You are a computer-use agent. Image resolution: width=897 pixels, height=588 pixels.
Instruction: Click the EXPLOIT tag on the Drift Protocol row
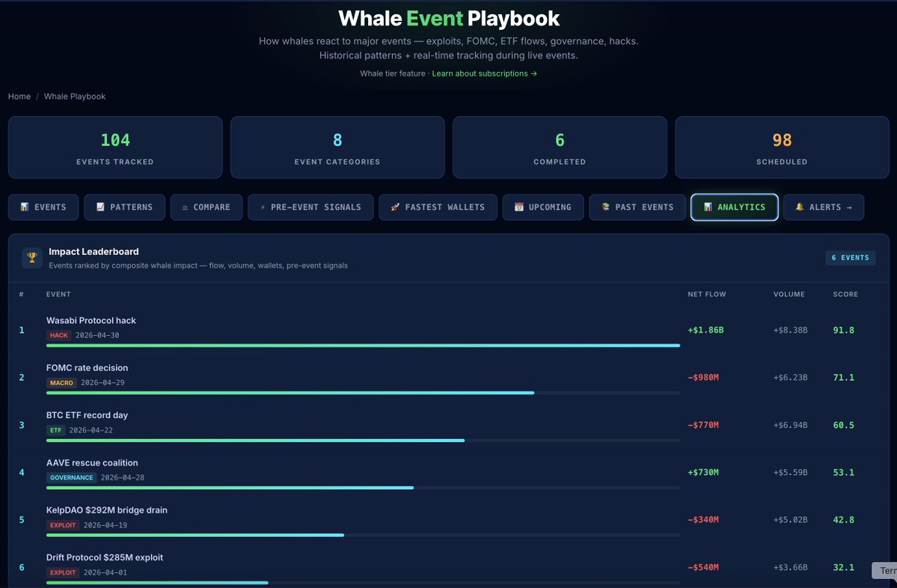point(63,572)
